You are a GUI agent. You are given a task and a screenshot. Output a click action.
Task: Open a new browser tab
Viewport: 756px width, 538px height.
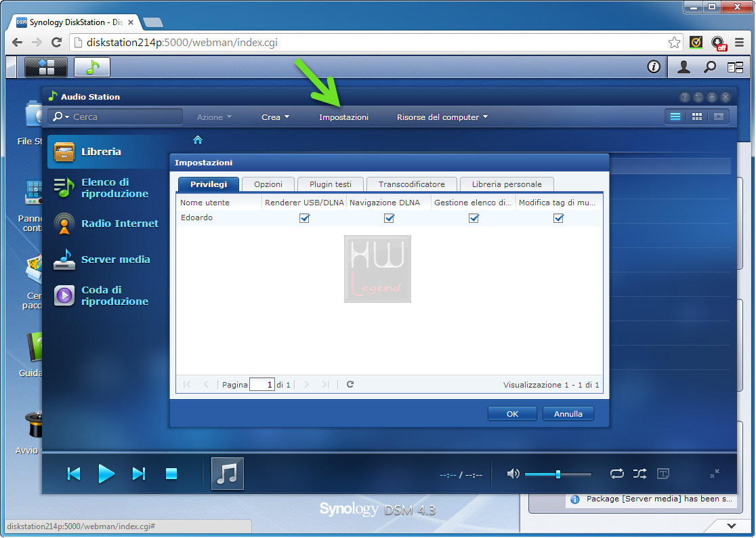tap(153, 22)
